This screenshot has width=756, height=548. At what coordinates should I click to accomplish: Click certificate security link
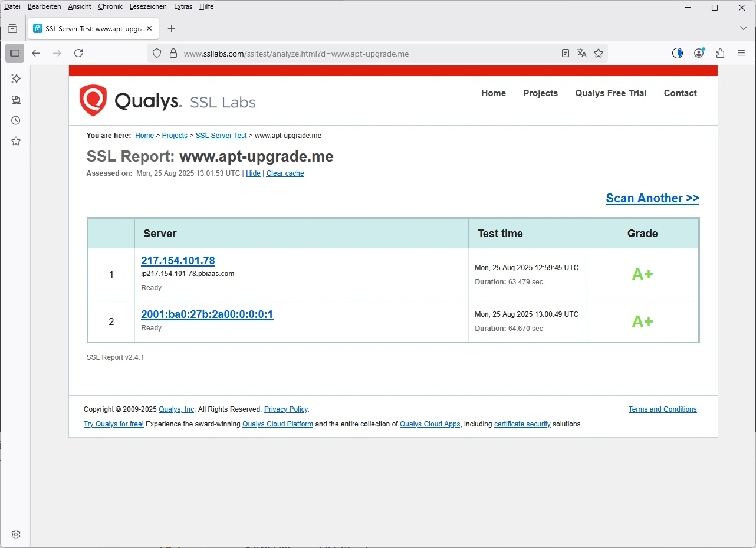point(522,424)
